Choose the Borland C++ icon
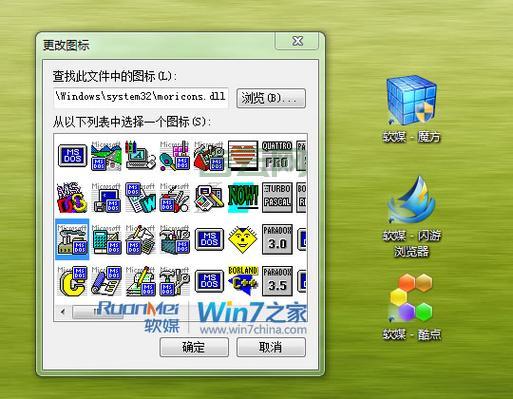This screenshot has width=513, height=399. tap(243, 281)
